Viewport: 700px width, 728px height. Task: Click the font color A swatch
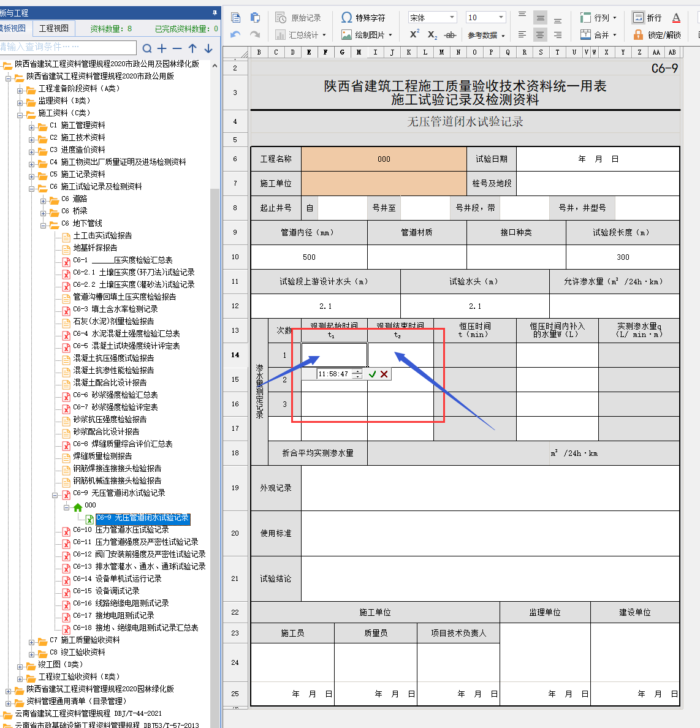(x=676, y=18)
